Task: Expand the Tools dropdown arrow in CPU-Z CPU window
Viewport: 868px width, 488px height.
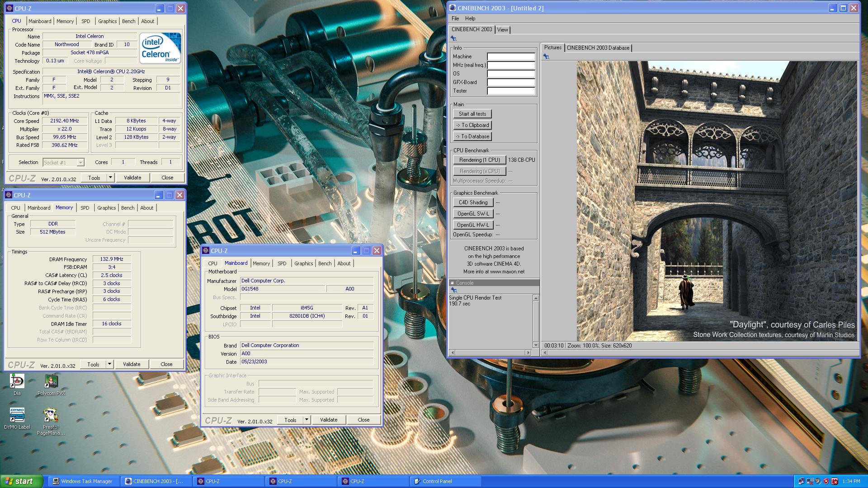Action: (110, 178)
